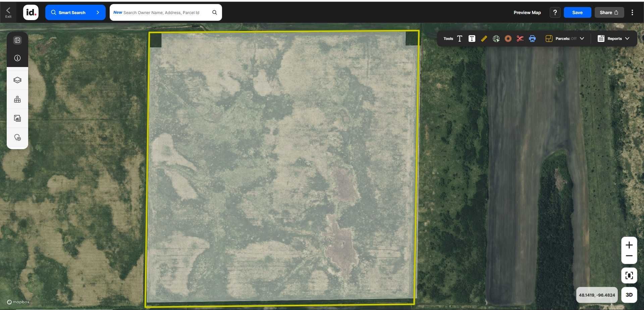Click the print map icon
The height and width of the screenshot is (310, 644).
point(532,39)
